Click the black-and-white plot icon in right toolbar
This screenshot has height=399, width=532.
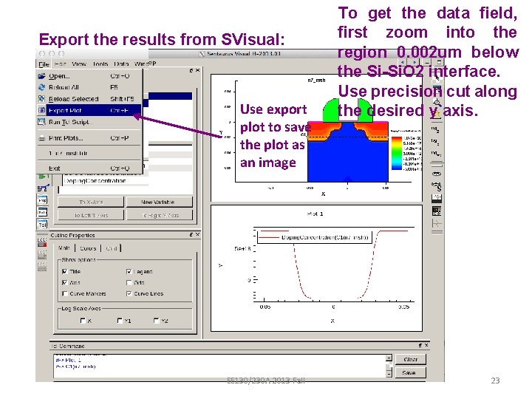[x=437, y=199]
